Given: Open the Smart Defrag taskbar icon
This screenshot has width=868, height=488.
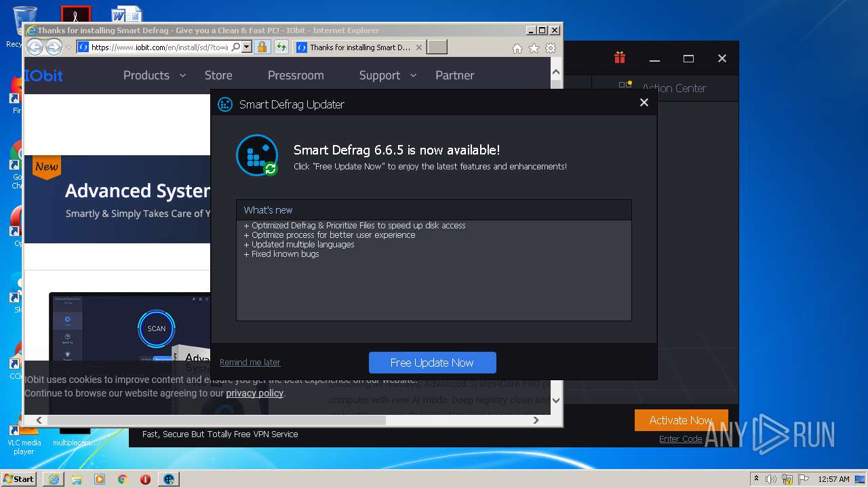Looking at the screenshot, I should [169, 479].
